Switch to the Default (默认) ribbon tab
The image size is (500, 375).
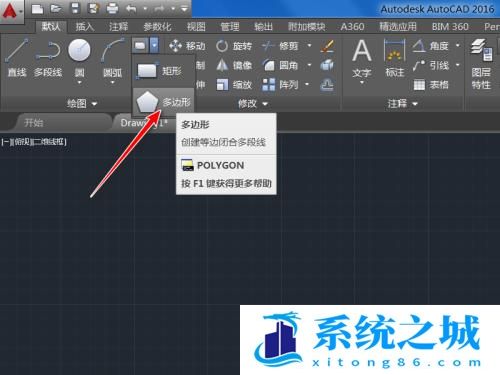point(51,27)
